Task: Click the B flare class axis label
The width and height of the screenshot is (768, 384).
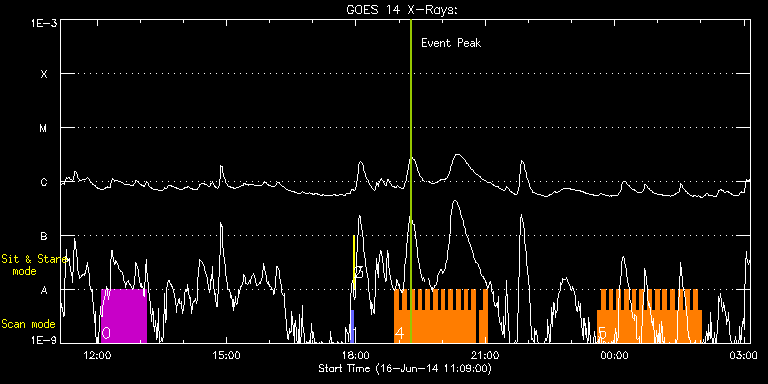Action: point(44,236)
